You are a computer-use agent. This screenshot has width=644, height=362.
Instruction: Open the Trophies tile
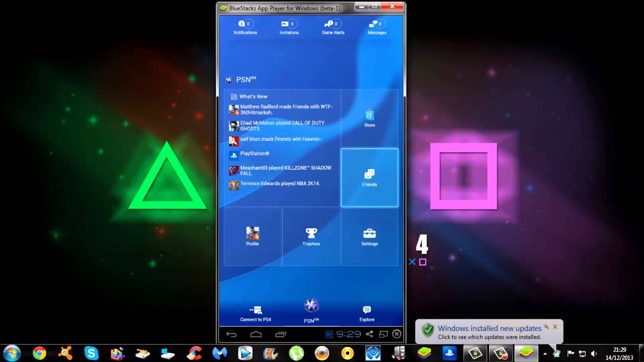311,236
